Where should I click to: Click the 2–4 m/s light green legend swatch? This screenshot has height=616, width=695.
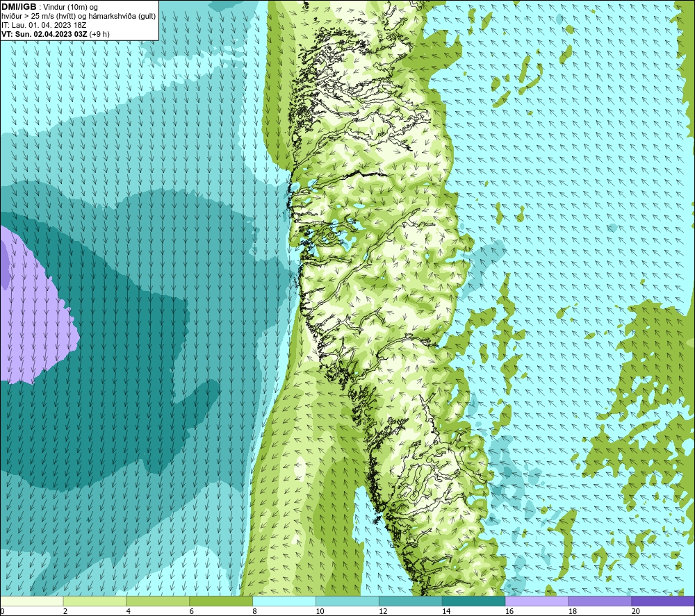(95, 601)
